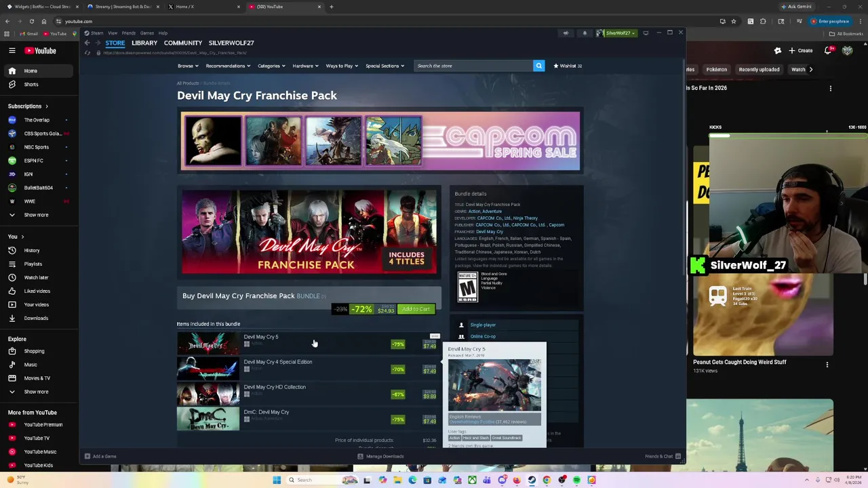Click the Steam store search magnifier button

pos(538,66)
